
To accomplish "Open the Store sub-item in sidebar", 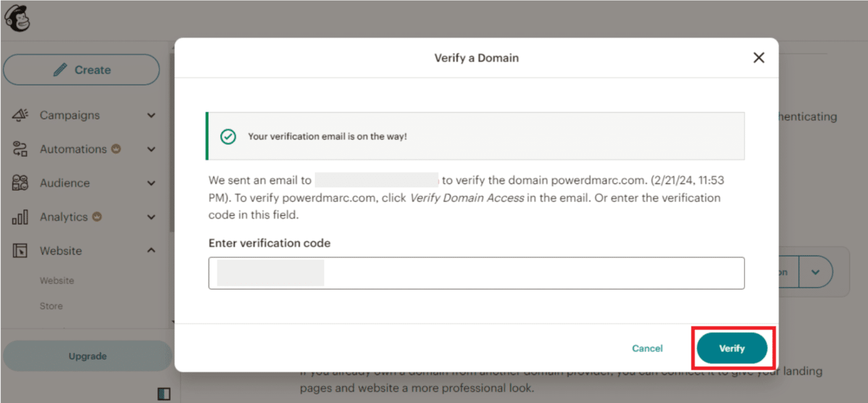I will (51, 306).
